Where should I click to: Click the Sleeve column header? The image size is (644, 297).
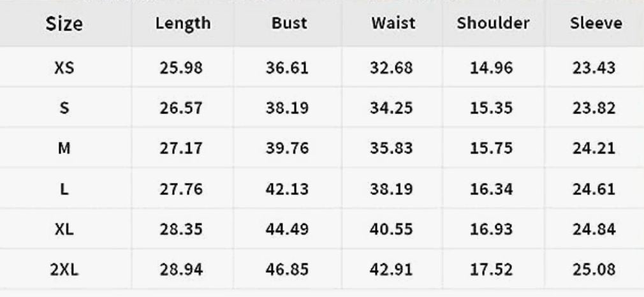coord(596,24)
